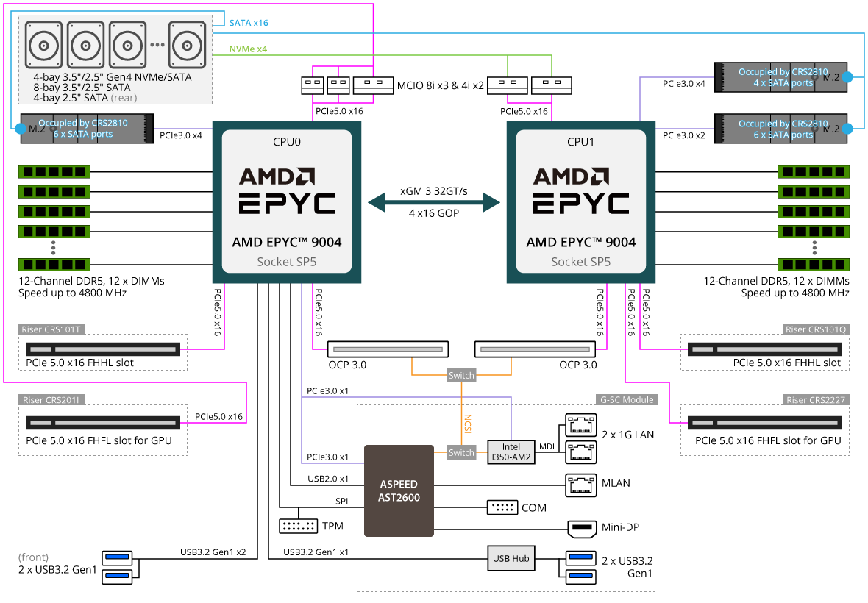Image resolution: width=868 pixels, height=603 pixels.
Task: Click the "MDI" label
Action: (x=547, y=446)
